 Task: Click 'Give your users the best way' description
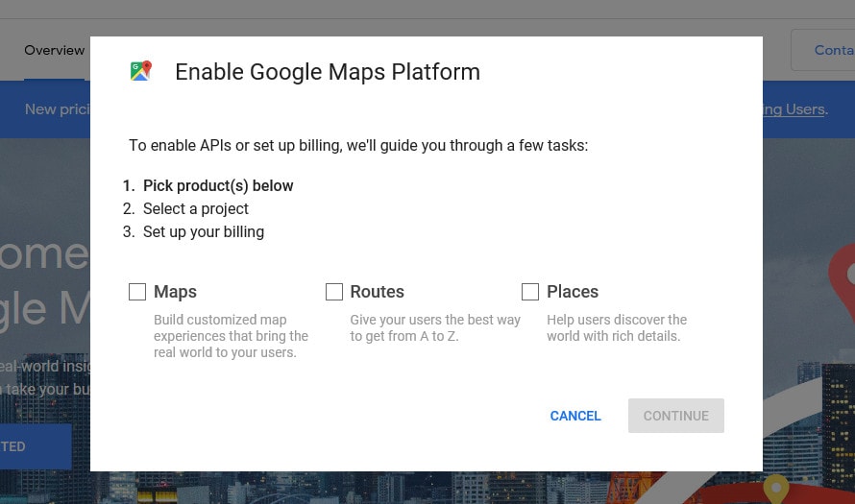pyautogui.click(x=435, y=328)
